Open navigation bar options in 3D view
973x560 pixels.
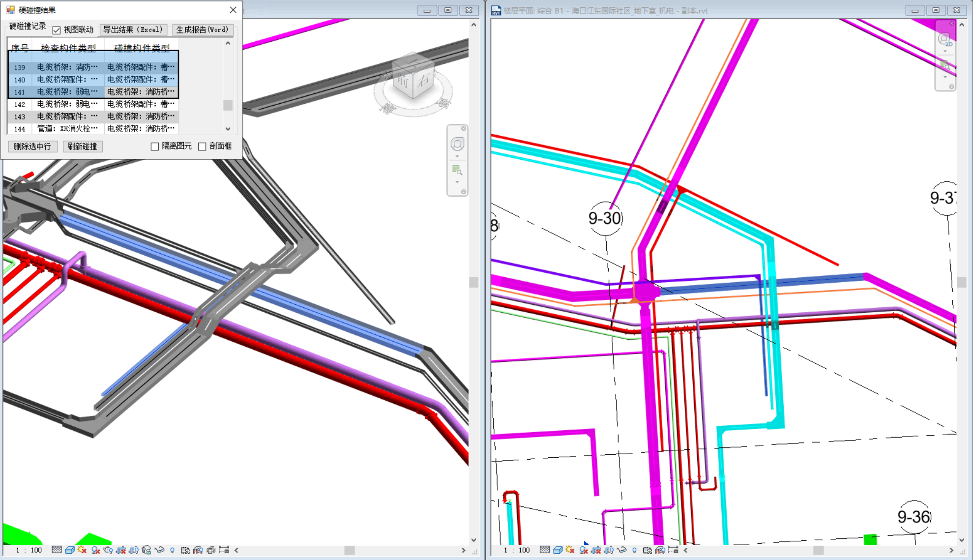click(463, 192)
